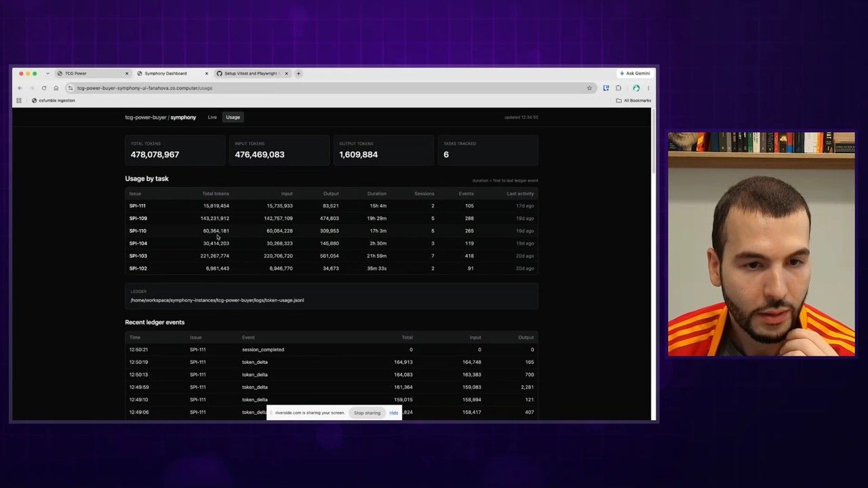Click Stop sharing in the riverside banner
This screenshot has width=868, height=488.
[367, 413]
